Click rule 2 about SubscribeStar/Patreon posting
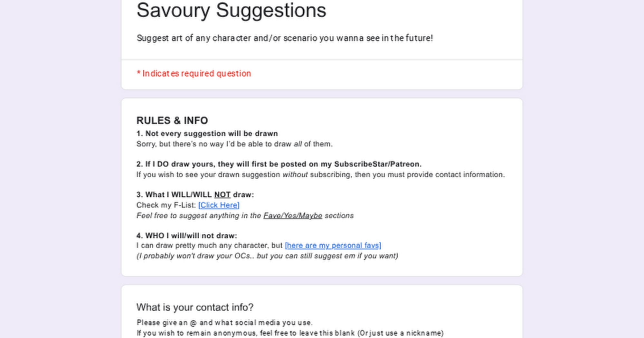644x338 pixels. click(279, 164)
